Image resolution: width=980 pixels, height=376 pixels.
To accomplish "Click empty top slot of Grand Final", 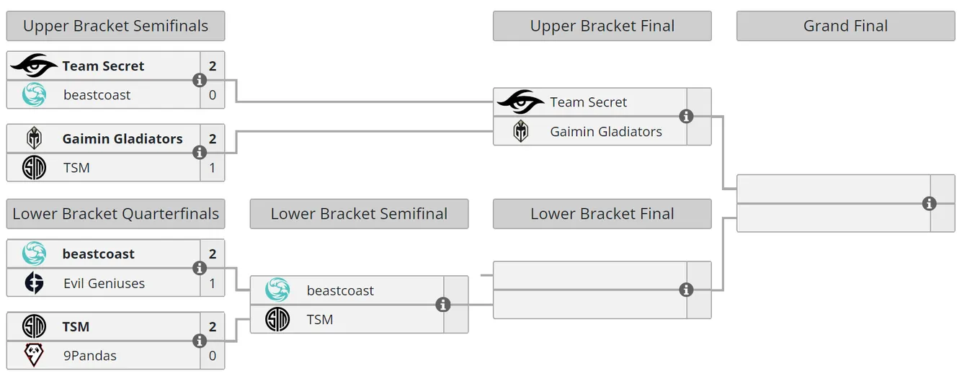I will click(834, 189).
